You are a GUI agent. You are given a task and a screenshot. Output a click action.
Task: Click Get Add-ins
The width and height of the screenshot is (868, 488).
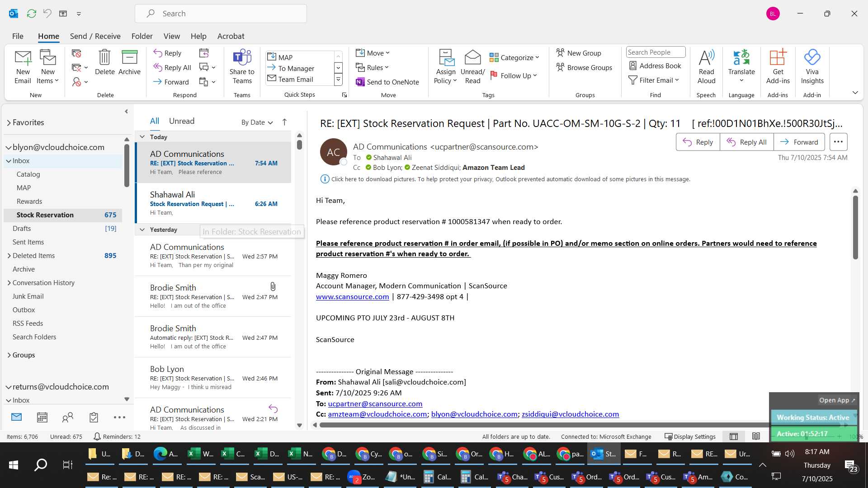click(778, 67)
